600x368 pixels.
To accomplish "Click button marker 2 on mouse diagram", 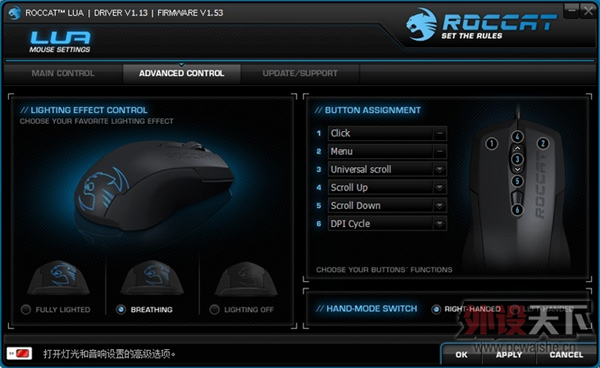I will pyautogui.click(x=543, y=144).
